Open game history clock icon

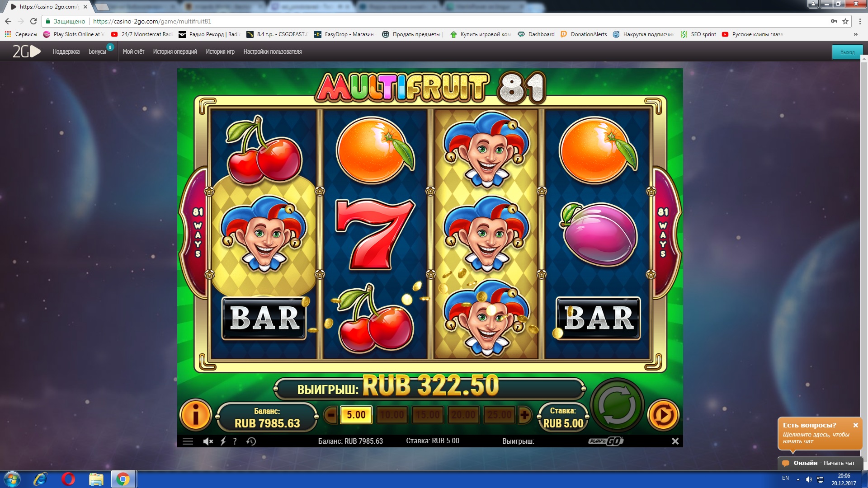coord(251,441)
